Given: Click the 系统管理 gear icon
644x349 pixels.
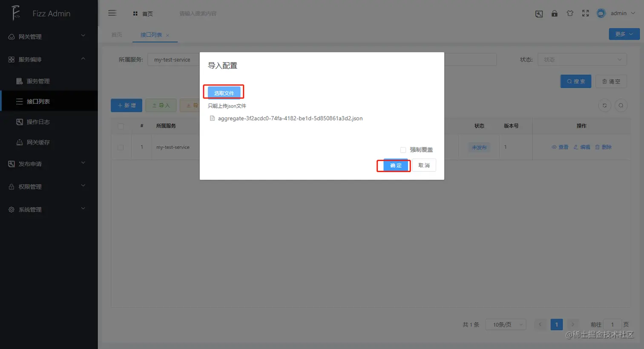Looking at the screenshot, I should pyautogui.click(x=11, y=210).
